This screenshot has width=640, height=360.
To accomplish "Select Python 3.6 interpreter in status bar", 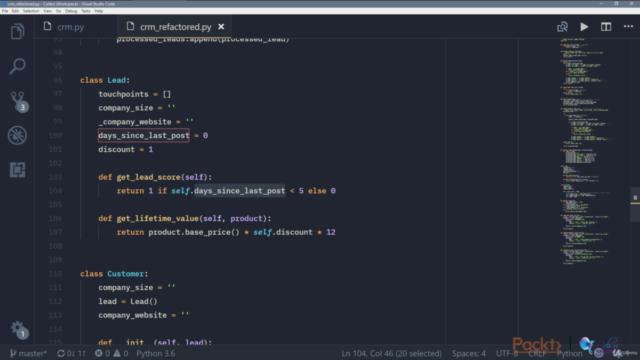I will coord(156,353).
